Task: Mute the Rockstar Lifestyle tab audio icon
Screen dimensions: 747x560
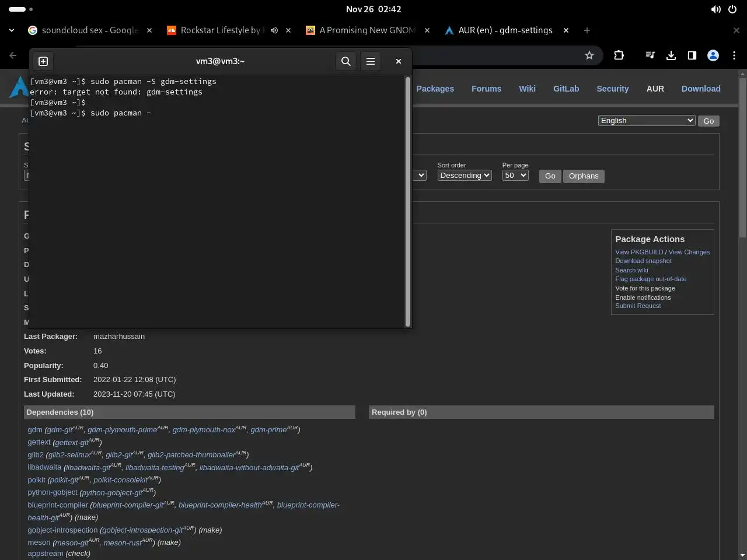Action: tap(274, 30)
